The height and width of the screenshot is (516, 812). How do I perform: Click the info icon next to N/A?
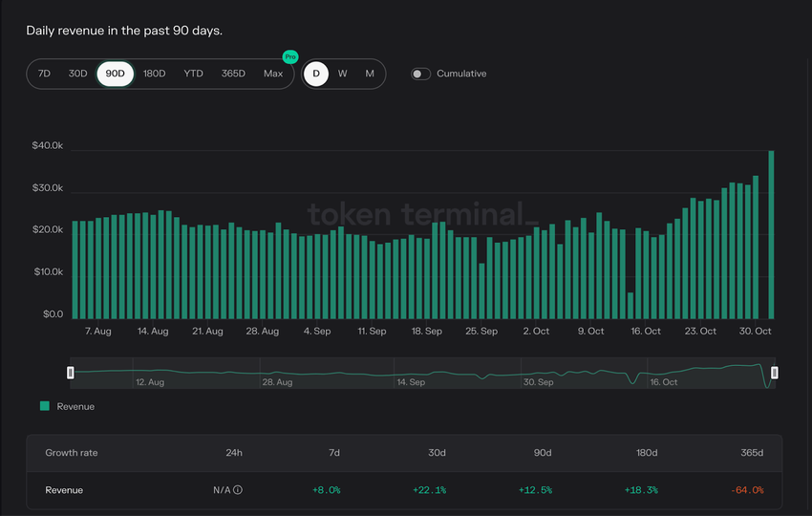pyautogui.click(x=238, y=490)
